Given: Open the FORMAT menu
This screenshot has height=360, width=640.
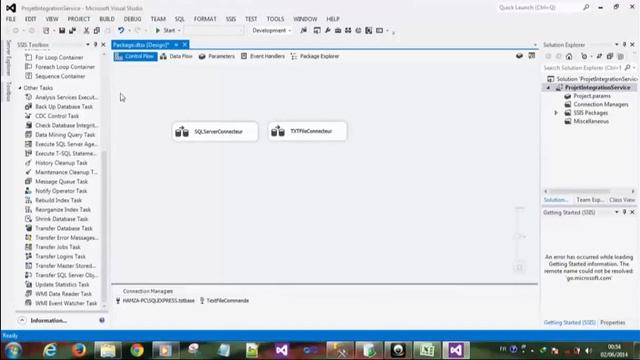Looking at the screenshot, I should tap(205, 19).
